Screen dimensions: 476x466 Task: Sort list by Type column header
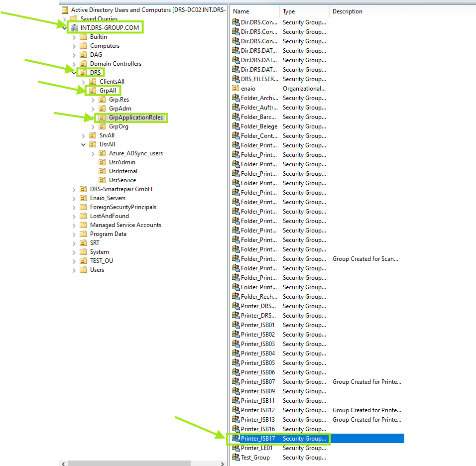[x=304, y=11]
